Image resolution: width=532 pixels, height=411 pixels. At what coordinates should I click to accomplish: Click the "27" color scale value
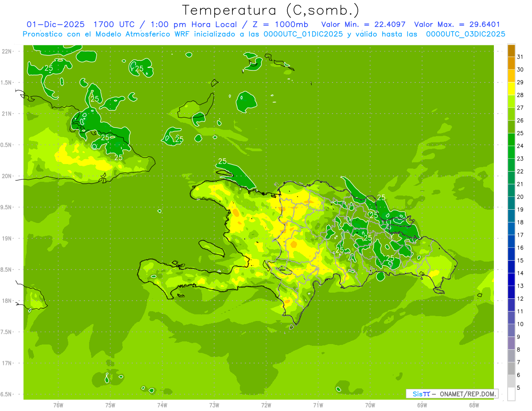pos(520,108)
